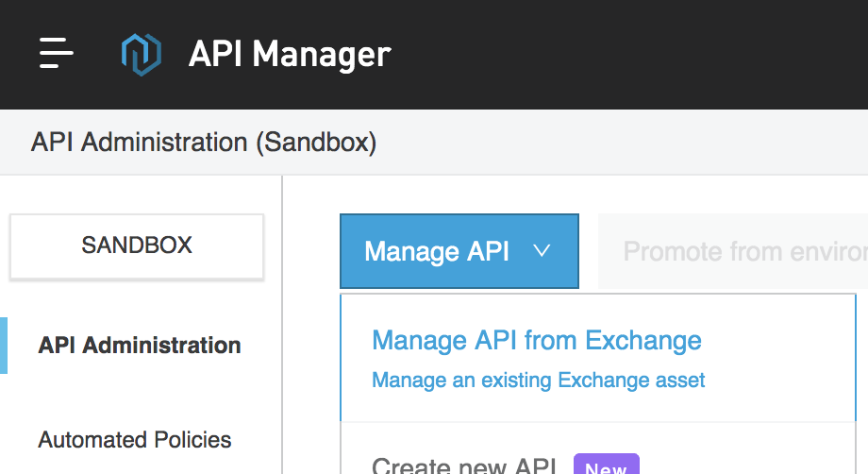
Task: Click the API Manager title
Action: click(x=290, y=54)
